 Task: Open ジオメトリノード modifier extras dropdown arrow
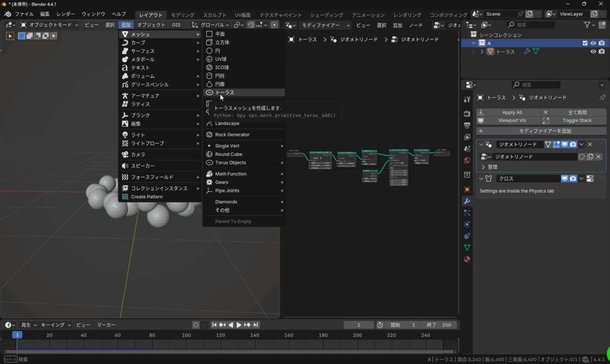pyautogui.click(x=581, y=144)
